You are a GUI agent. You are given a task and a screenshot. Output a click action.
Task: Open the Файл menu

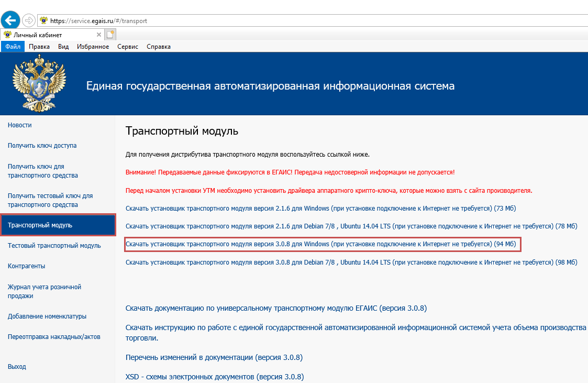pyautogui.click(x=13, y=47)
